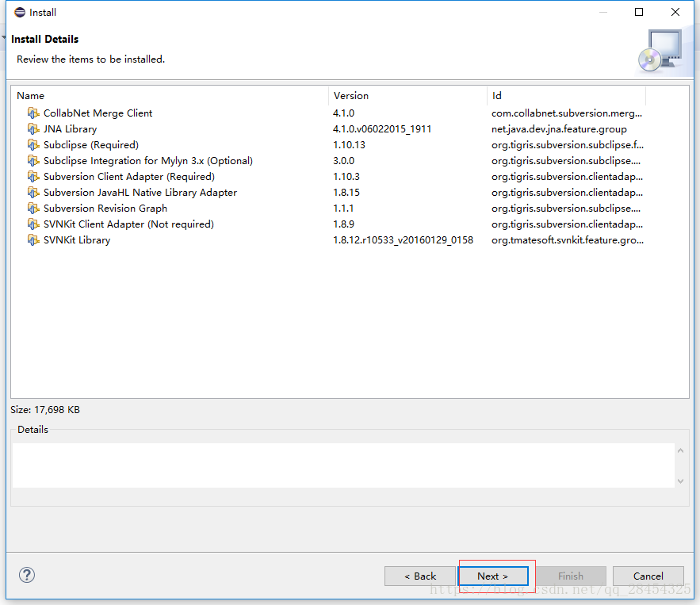
Task: Click the JNA Library feature icon
Action: (x=33, y=129)
